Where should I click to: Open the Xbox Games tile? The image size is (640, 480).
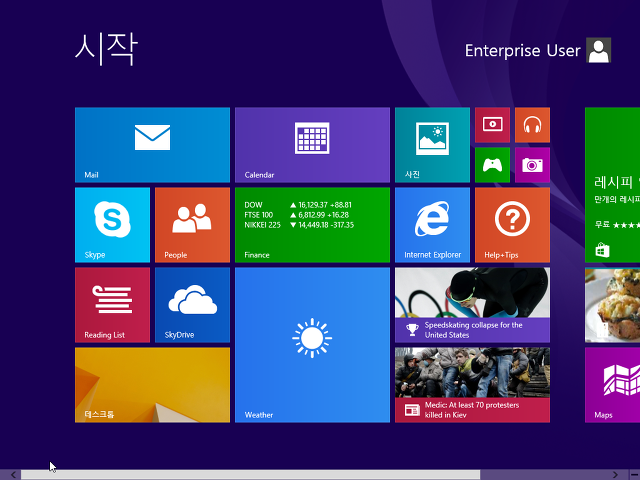pos(492,165)
